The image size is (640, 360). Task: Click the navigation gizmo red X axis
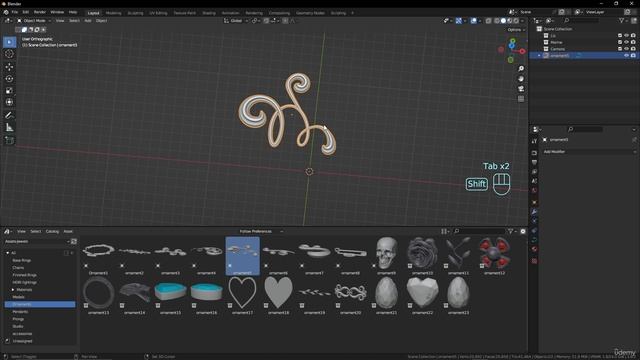pos(522,51)
